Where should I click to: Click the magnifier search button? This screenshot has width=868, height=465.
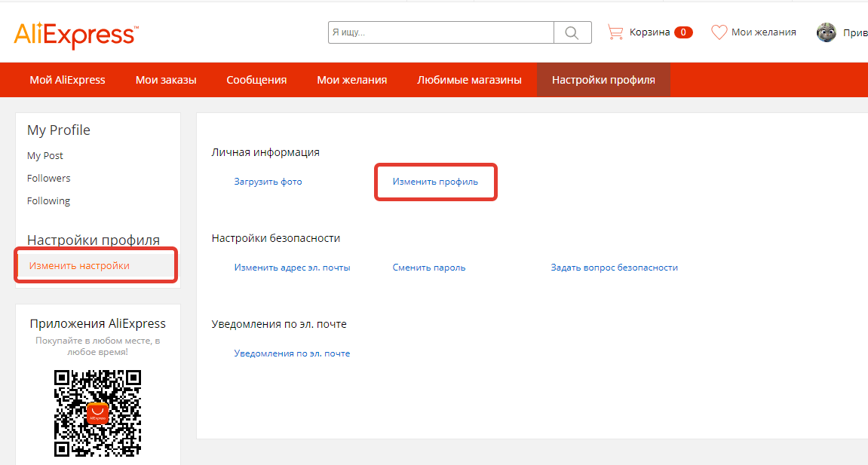click(x=572, y=32)
